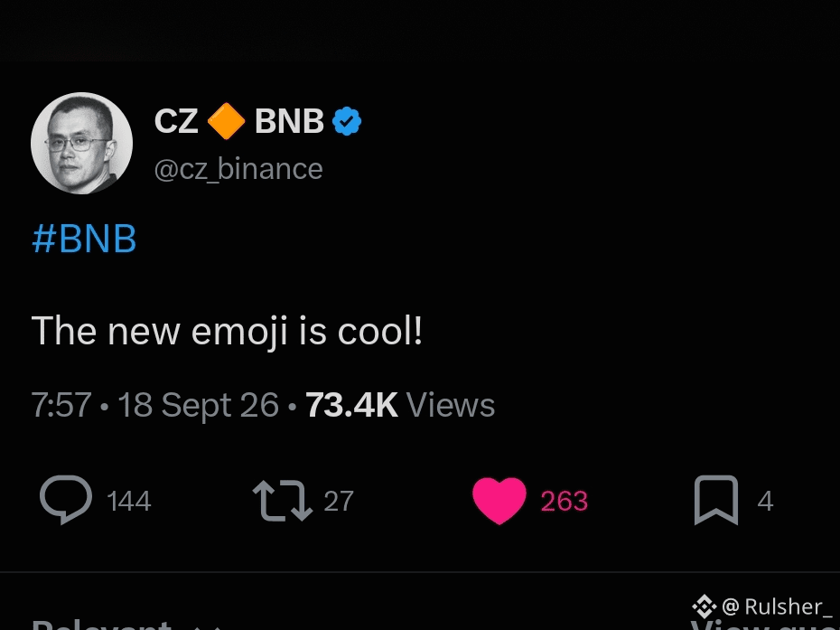Click the BNB text in display name
The image size is (840, 630).
pos(289,121)
